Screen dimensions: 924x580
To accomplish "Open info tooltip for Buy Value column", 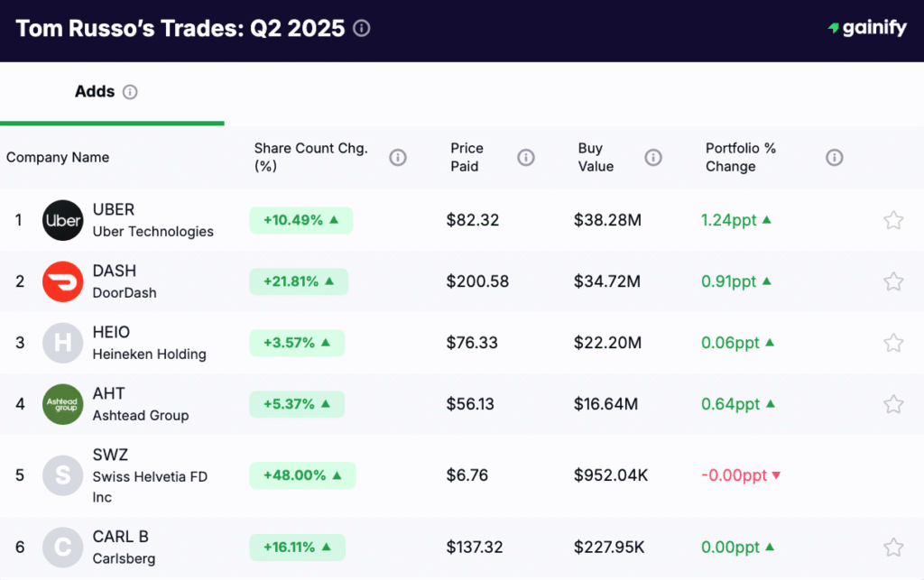I will (x=653, y=157).
